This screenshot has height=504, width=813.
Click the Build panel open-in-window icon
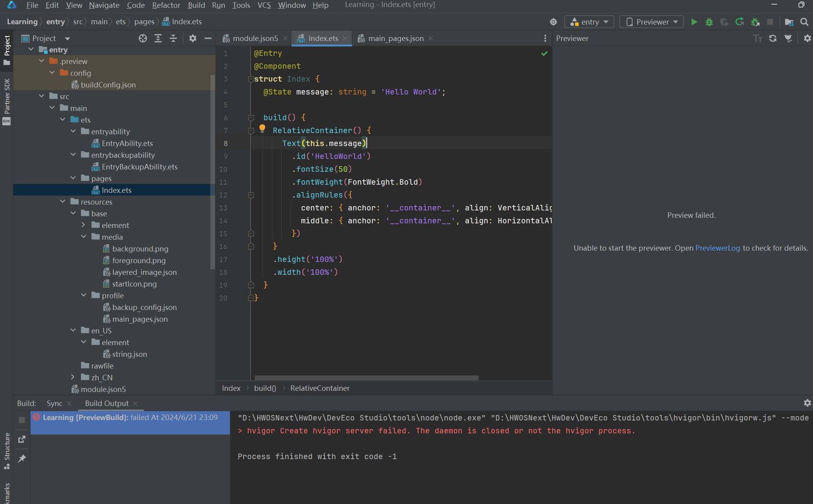tap(22, 439)
